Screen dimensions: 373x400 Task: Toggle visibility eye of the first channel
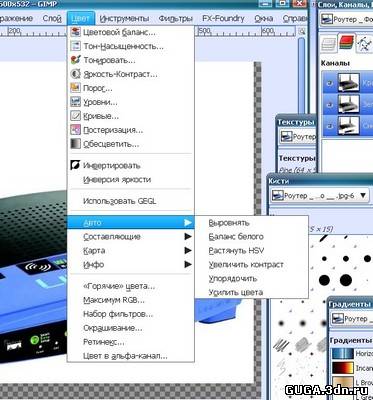tap(329, 83)
